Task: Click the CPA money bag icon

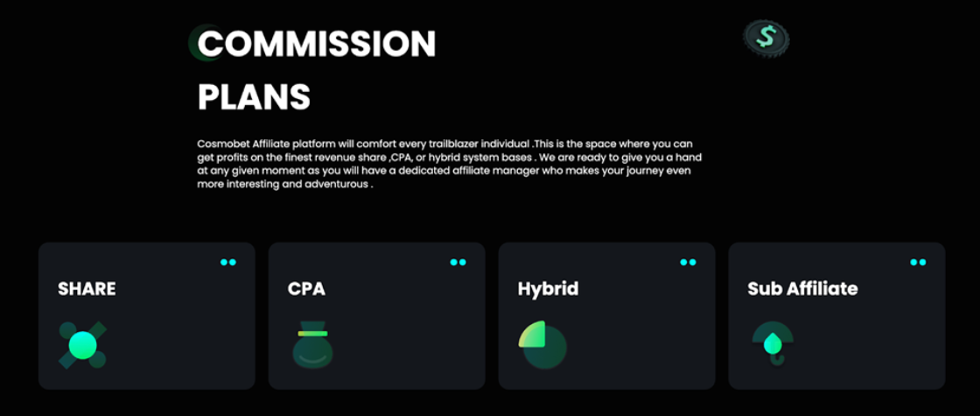Action: pos(312,345)
